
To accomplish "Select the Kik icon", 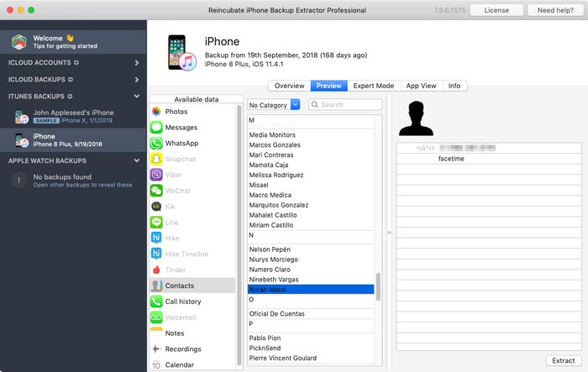I will point(156,207).
